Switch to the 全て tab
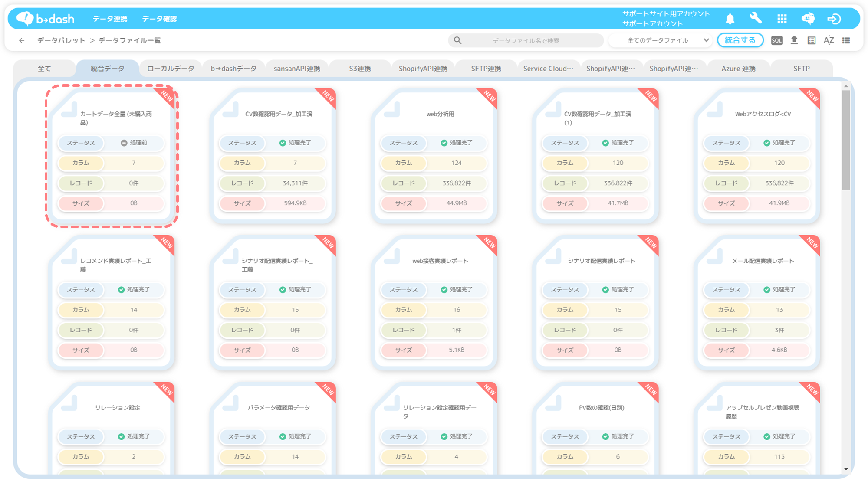The width and height of the screenshot is (868, 488). click(x=44, y=69)
